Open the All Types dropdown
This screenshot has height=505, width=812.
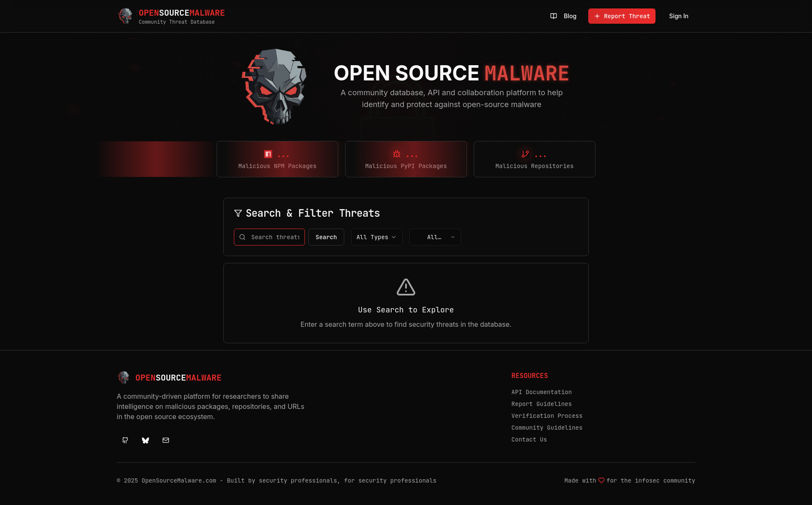[x=376, y=237]
